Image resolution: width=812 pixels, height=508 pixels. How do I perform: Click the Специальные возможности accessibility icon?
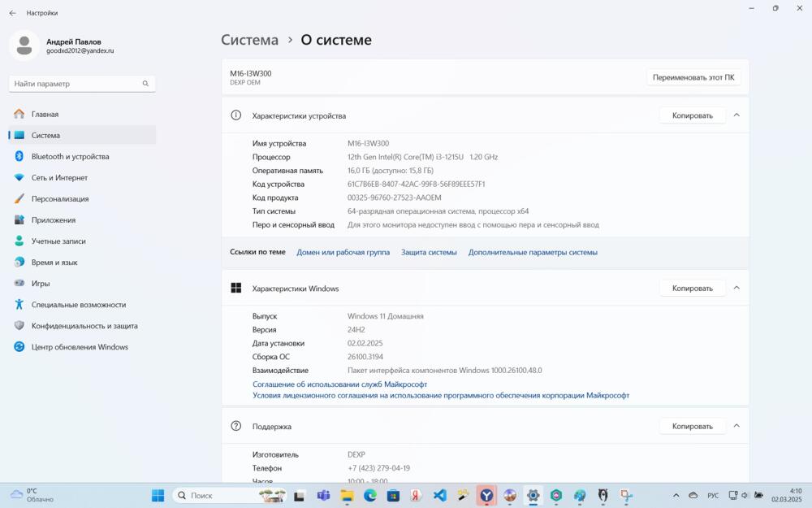(19, 305)
